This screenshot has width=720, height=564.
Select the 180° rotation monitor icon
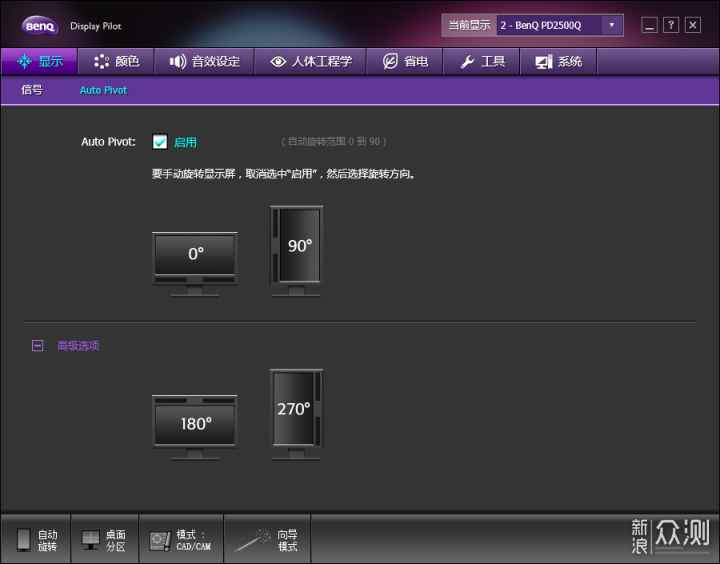coord(195,427)
